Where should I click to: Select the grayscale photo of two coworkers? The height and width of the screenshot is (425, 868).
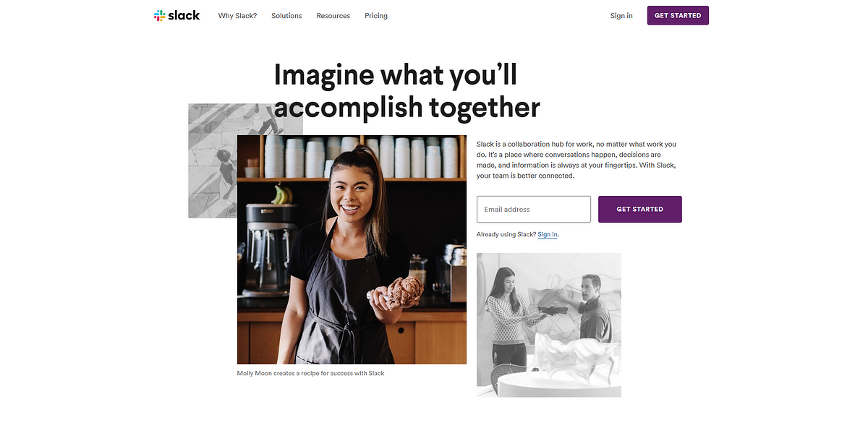[x=549, y=325]
